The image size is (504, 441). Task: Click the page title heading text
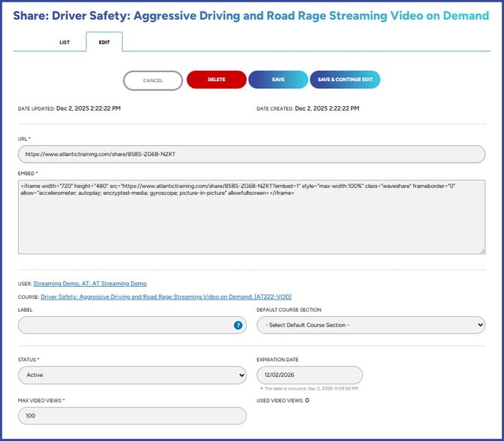pos(250,15)
